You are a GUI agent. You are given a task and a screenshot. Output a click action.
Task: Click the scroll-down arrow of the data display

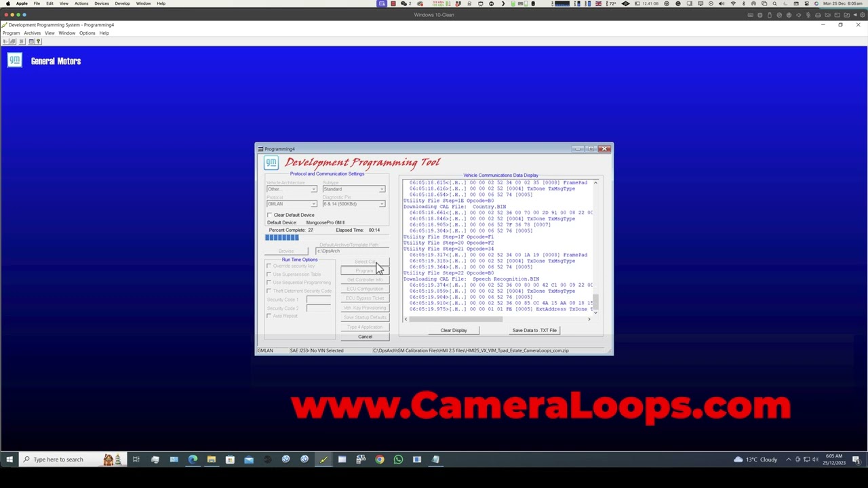595,312
